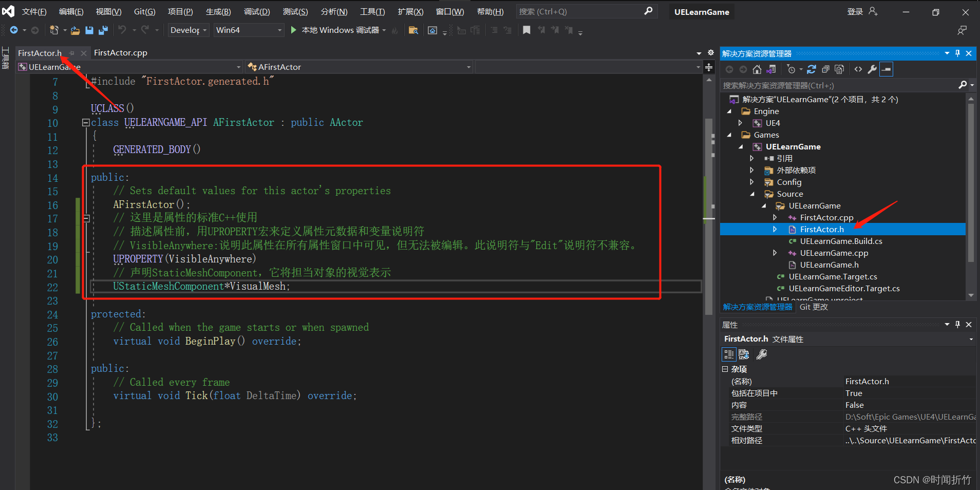Screen dimensions: 980x490
Task: Click 登录 to sign in
Action: tap(855, 12)
